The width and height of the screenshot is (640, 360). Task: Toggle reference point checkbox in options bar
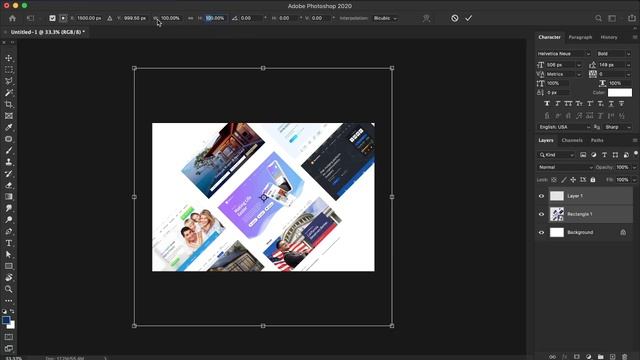(52, 18)
